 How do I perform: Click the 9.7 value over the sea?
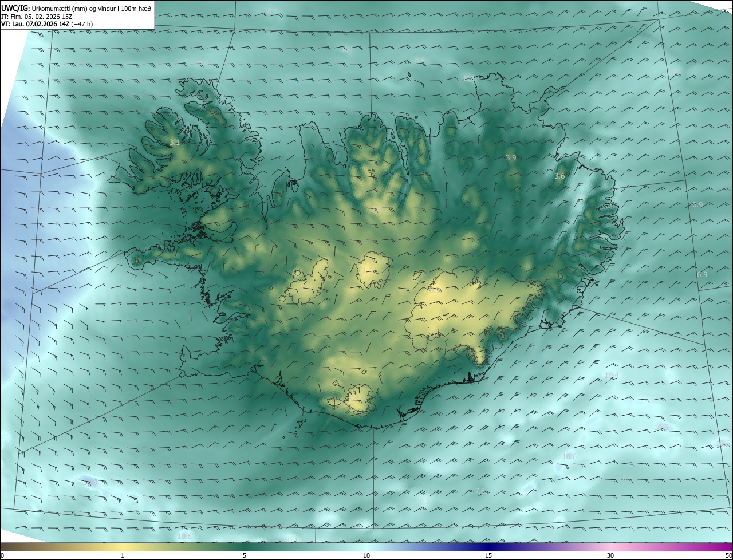424,502
